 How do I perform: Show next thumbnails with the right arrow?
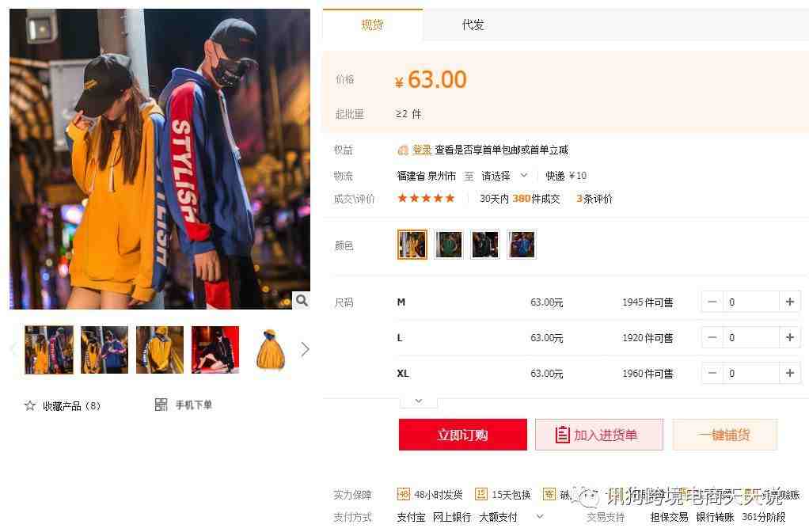pyautogui.click(x=305, y=349)
